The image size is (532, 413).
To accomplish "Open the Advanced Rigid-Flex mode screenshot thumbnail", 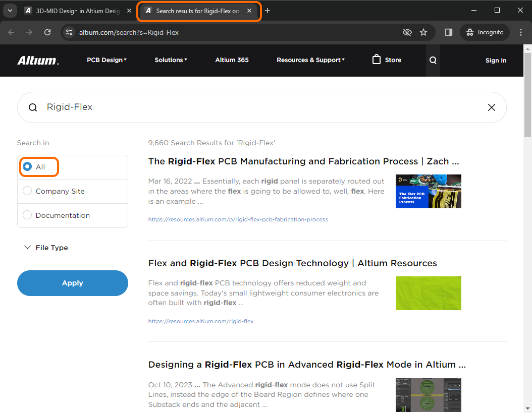I will (x=428, y=395).
